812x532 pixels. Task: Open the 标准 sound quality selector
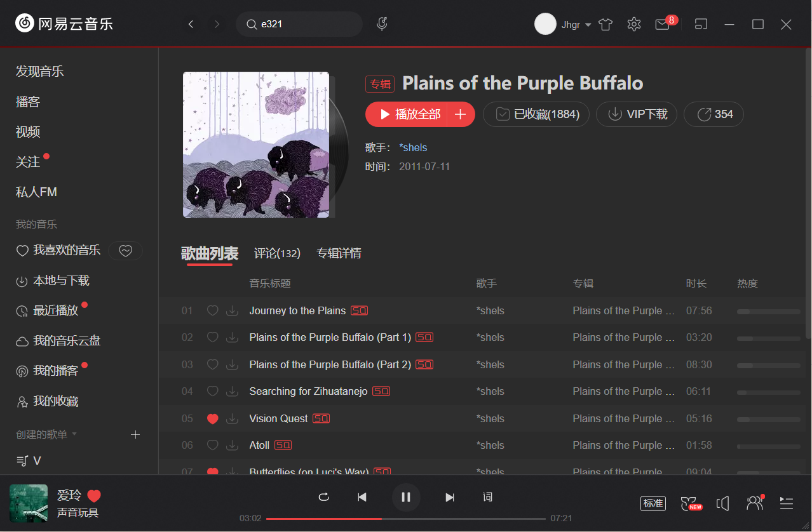point(653,503)
